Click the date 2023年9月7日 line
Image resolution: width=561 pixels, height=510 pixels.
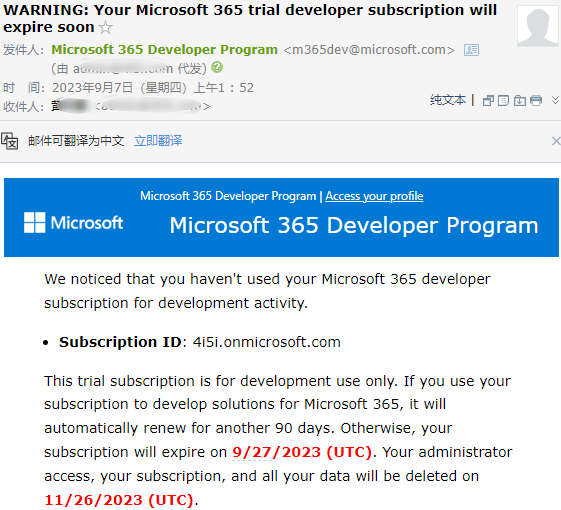tap(153, 88)
